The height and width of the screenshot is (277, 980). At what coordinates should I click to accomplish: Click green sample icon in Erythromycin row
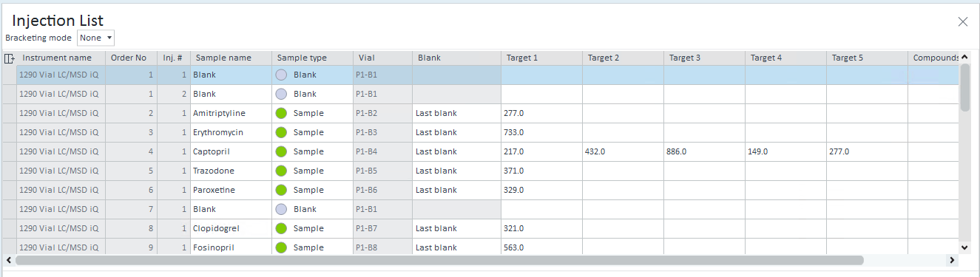click(x=281, y=132)
